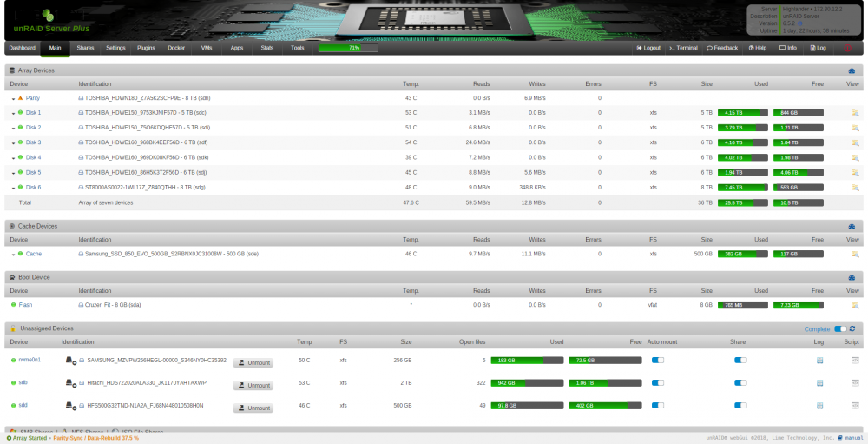Expand the arrow next to Cache

point(13,255)
